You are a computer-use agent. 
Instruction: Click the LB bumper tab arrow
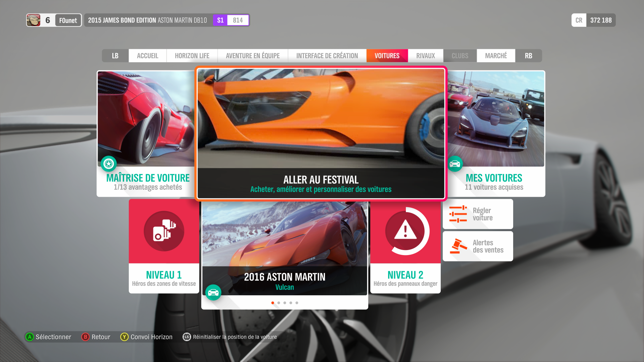(115, 56)
